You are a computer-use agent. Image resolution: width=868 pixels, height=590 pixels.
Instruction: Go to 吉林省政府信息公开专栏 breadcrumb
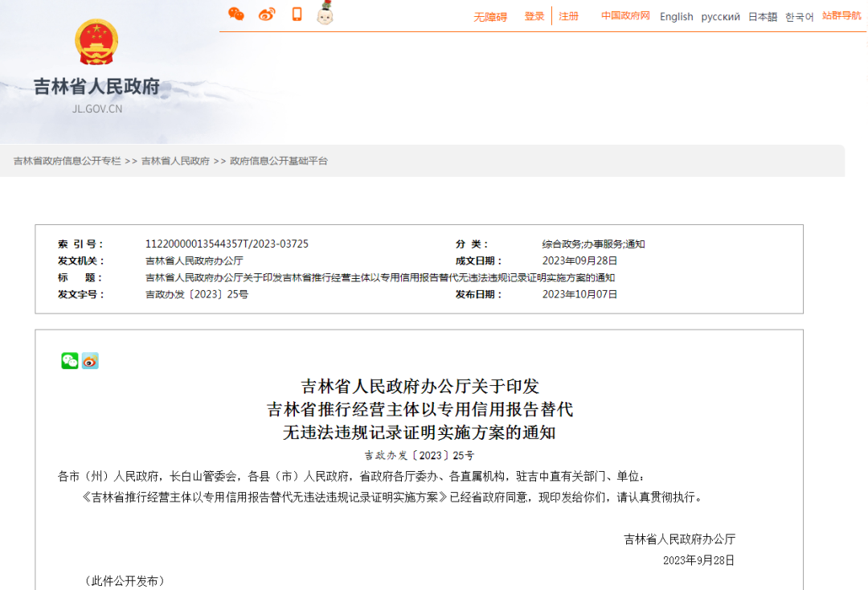(x=68, y=161)
